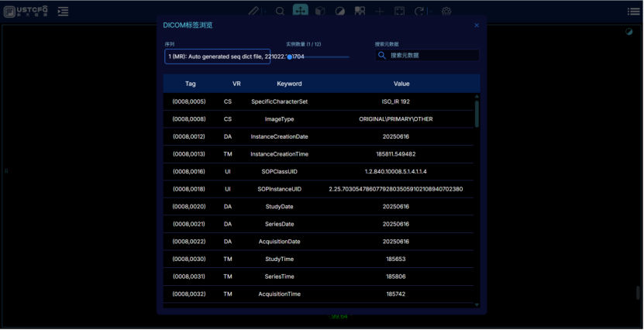Click the Value column header
Screen dimensions: 644x330
click(x=401, y=84)
